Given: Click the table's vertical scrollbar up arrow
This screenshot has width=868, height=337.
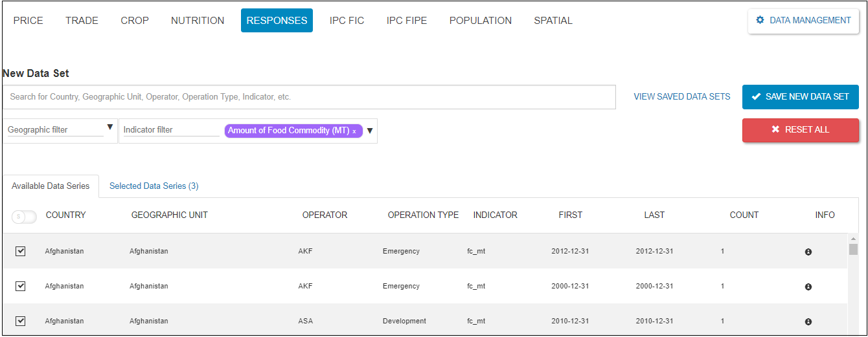Looking at the screenshot, I should [x=853, y=239].
